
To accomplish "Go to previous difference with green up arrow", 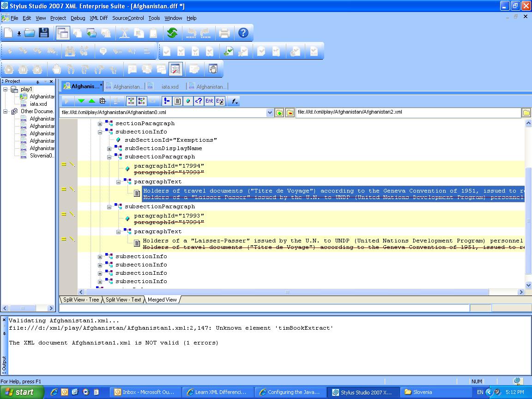I will (x=92, y=101).
